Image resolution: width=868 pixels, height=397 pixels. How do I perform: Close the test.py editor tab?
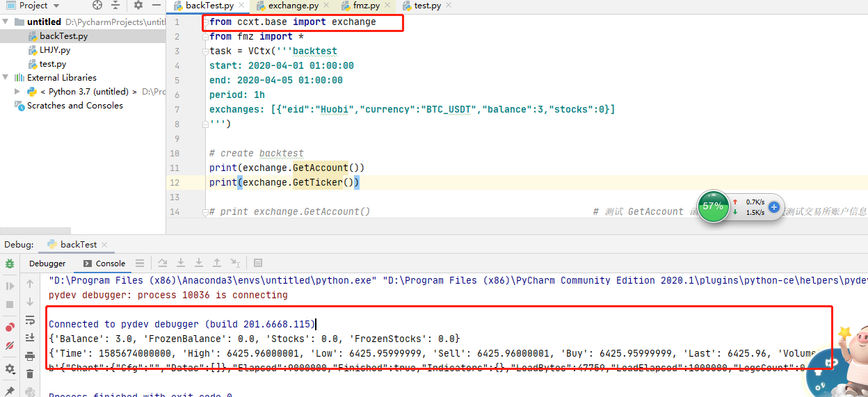click(x=448, y=6)
